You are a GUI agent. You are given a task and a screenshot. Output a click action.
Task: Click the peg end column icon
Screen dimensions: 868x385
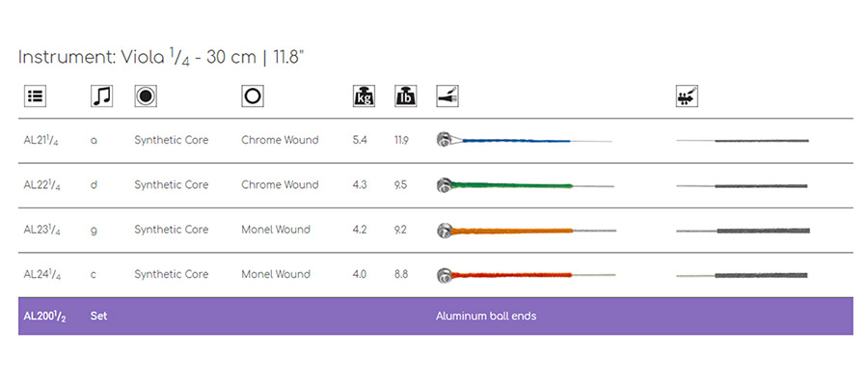pyautogui.click(x=687, y=96)
